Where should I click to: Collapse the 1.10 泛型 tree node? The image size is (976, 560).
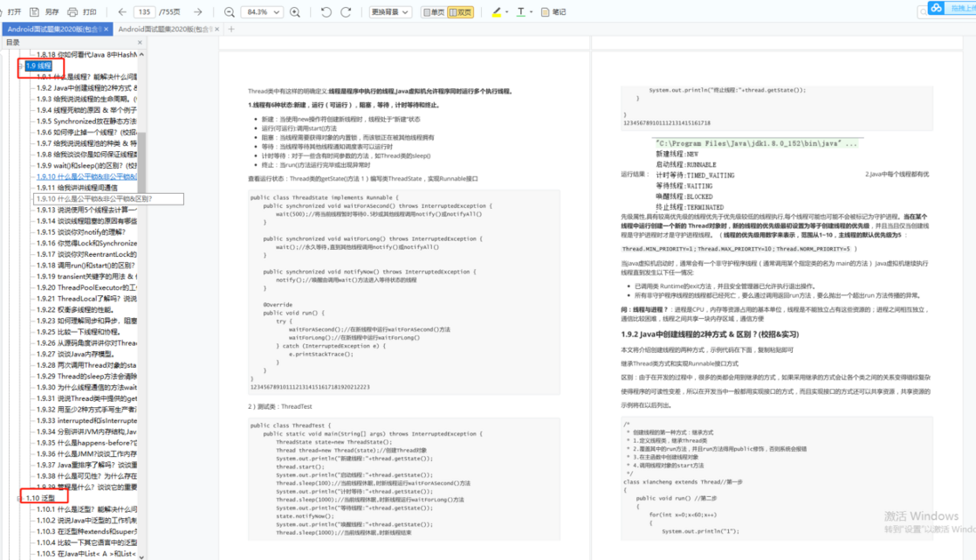(x=20, y=499)
